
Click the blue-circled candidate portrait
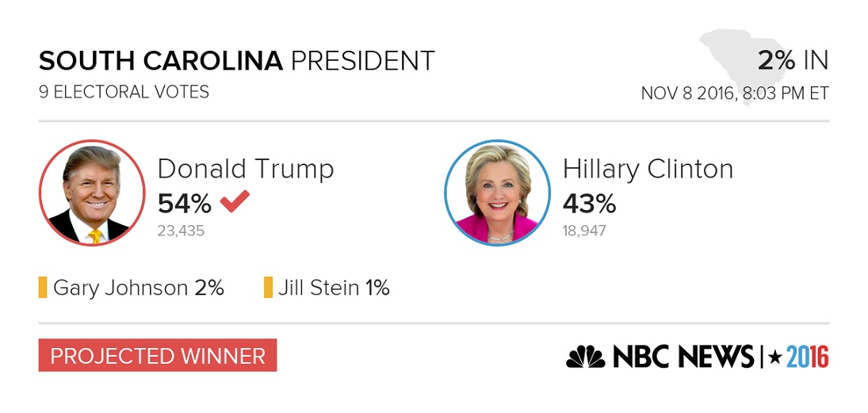pyautogui.click(x=497, y=193)
